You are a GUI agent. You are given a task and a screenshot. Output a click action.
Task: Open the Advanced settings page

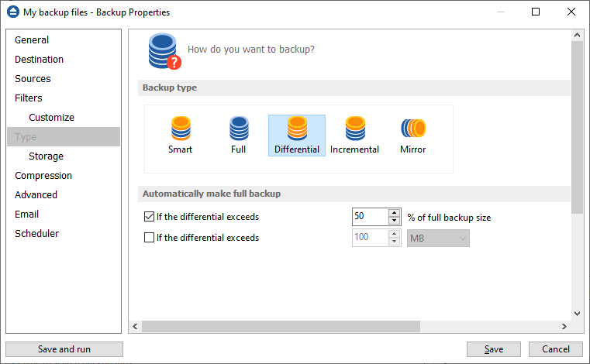(x=64, y=195)
